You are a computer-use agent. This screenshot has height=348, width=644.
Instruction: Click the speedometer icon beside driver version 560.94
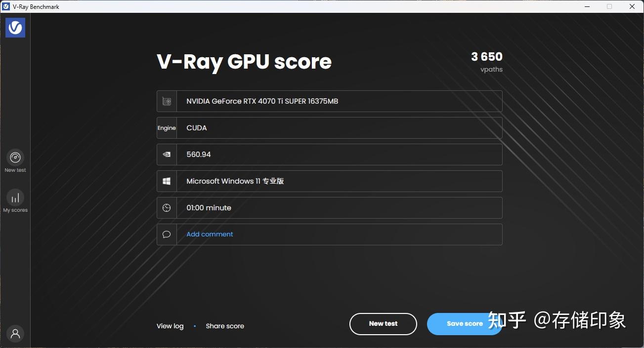tap(167, 154)
